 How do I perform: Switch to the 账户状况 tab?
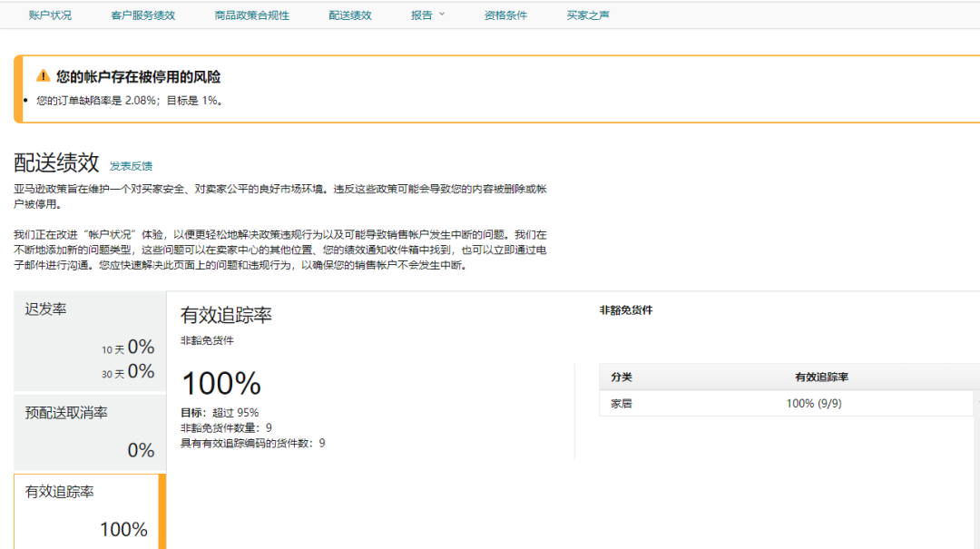(x=50, y=15)
